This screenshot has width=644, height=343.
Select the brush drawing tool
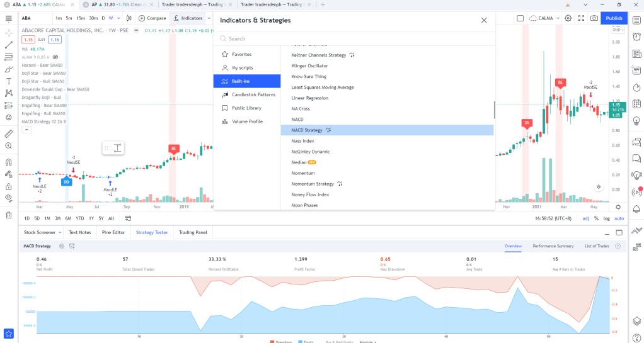point(9,69)
